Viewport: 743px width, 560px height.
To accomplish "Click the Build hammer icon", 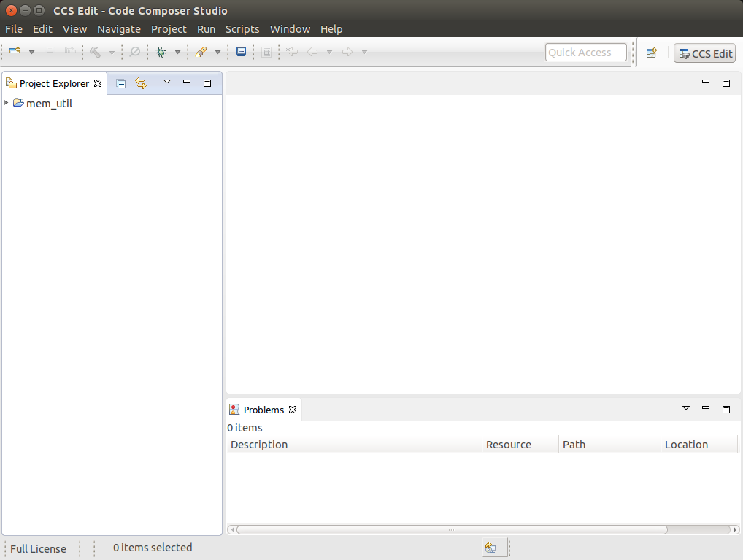I will (x=95, y=52).
